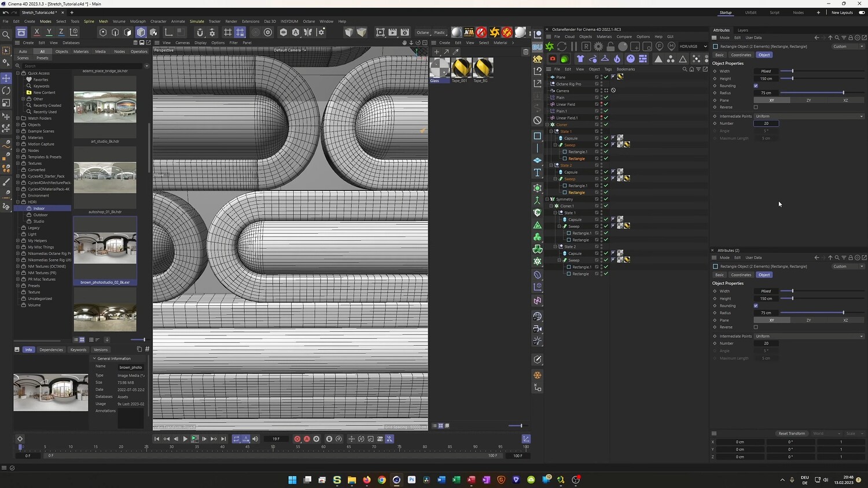This screenshot has height=488, width=868.
Task: Open Intermediate Points dropdown in upper Attributes
Action: pos(809,116)
